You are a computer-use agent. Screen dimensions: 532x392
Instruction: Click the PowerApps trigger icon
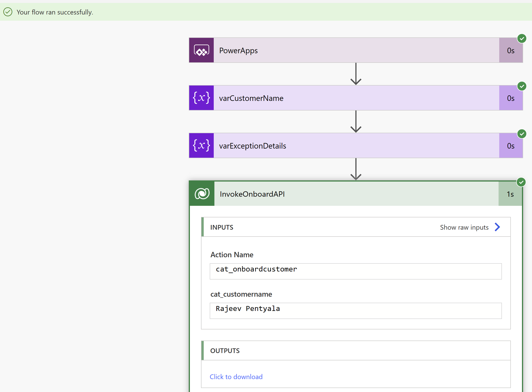point(201,50)
